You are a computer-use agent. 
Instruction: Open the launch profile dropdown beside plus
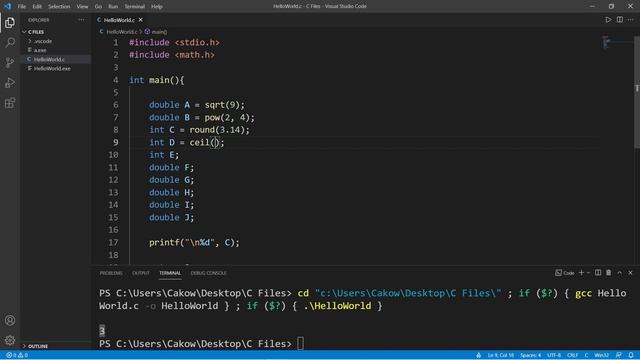click(588, 273)
